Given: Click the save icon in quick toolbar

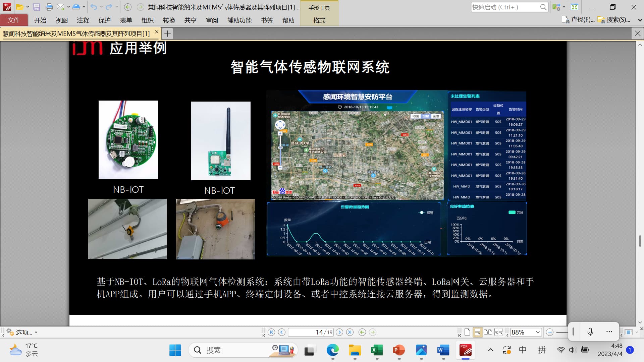Looking at the screenshot, I should (37, 7).
